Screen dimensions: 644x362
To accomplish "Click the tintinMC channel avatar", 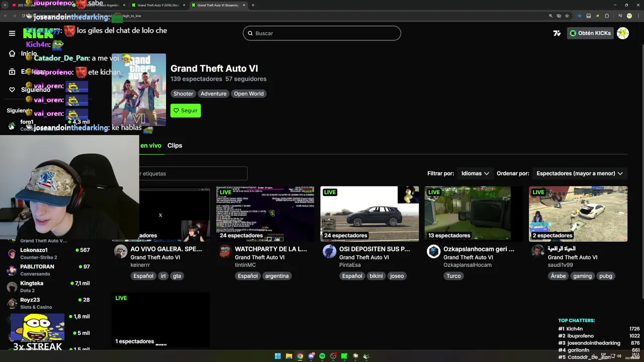I will coord(225,252).
